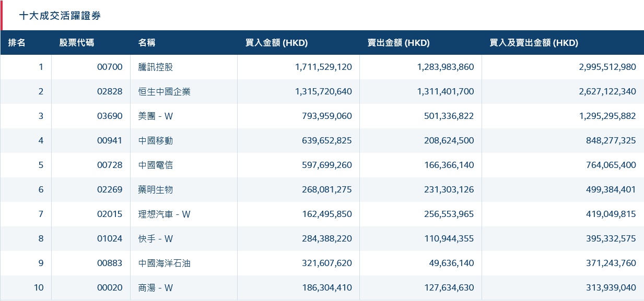Click total amount 395,332,575
The width and height of the screenshot is (644, 301).
[611, 238]
